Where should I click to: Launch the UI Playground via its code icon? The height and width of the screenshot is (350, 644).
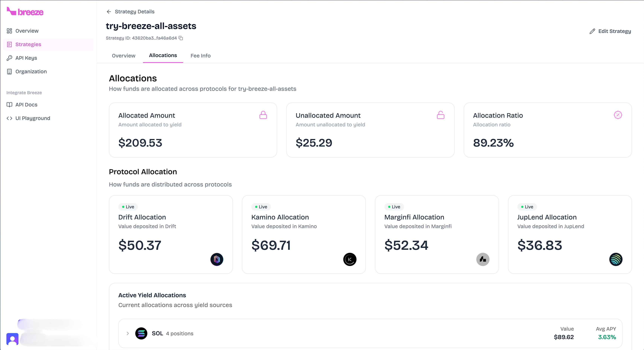9,118
